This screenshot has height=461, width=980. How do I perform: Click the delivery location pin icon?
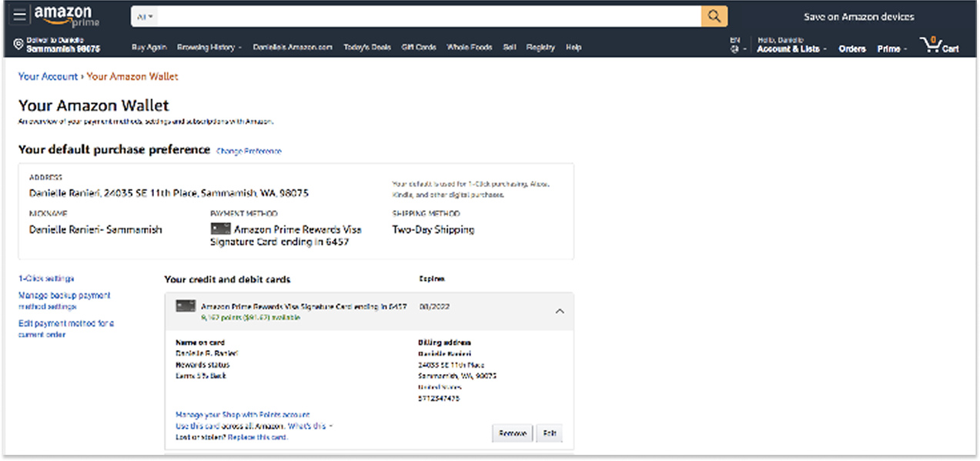[18, 45]
